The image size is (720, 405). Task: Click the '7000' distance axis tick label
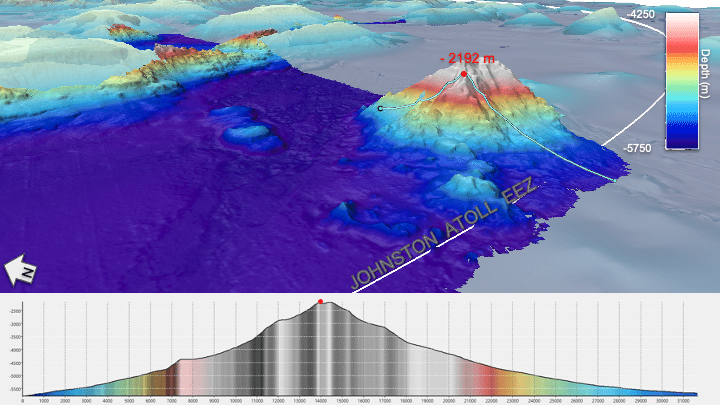pos(171,401)
